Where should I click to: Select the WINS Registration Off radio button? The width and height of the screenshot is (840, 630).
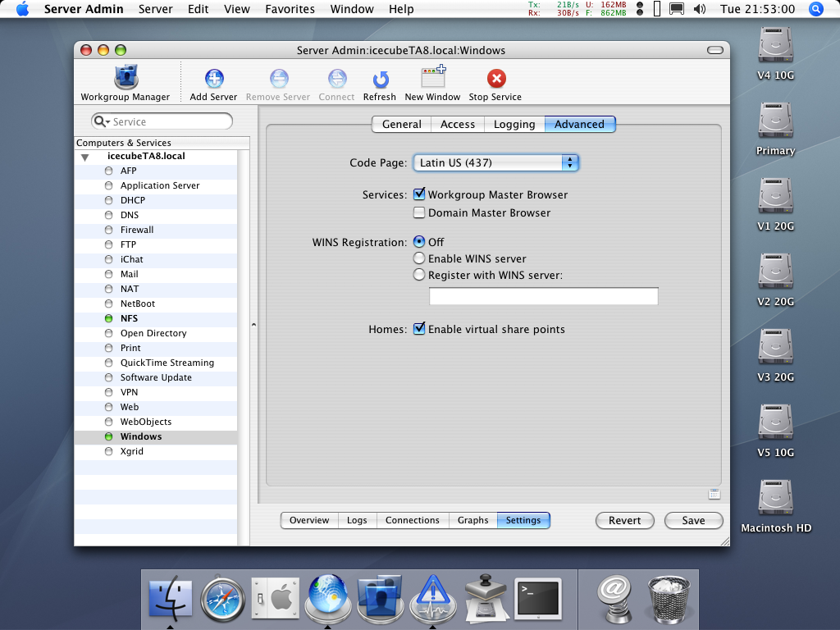(419, 242)
